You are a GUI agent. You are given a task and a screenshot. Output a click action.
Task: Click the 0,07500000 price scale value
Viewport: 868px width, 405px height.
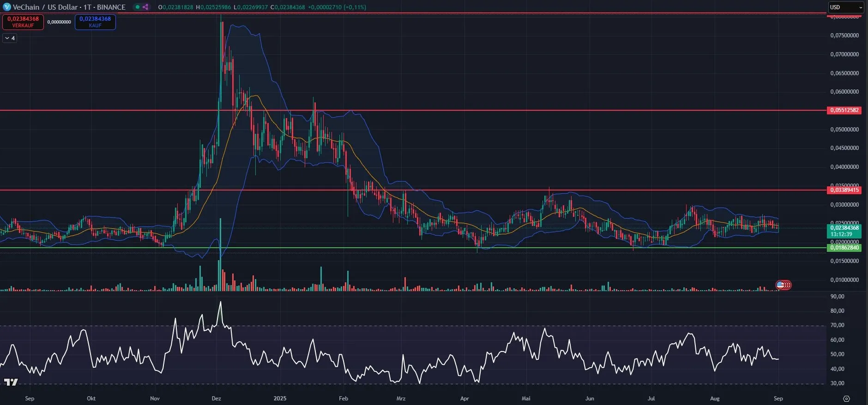tap(844, 36)
